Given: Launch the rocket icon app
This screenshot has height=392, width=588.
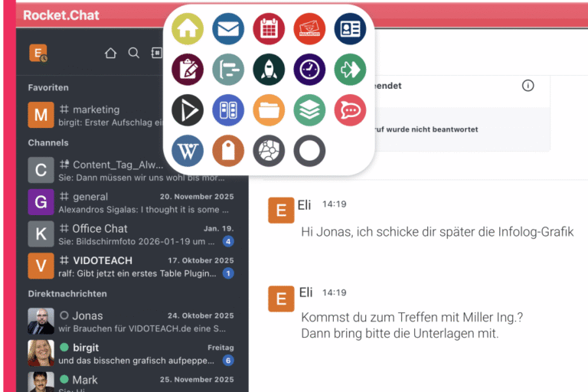Looking at the screenshot, I should tap(269, 70).
